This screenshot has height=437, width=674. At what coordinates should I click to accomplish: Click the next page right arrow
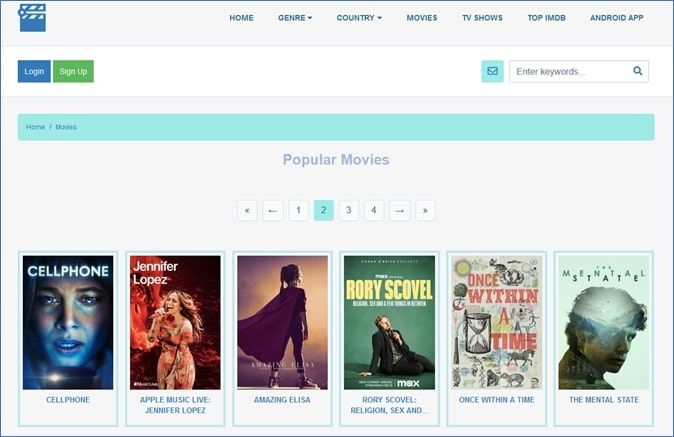point(399,210)
